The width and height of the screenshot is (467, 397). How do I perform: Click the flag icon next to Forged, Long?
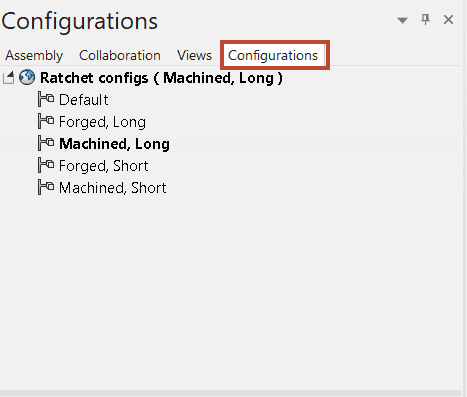tap(46, 121)
